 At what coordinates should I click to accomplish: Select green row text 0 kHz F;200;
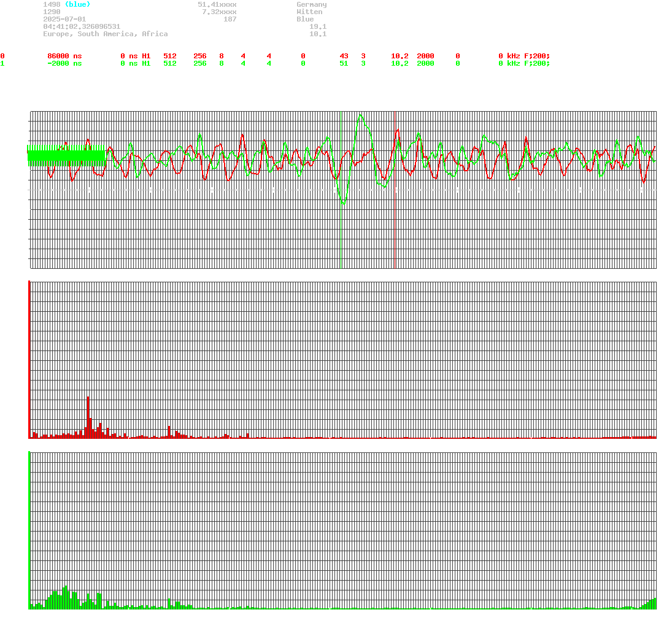524,63
